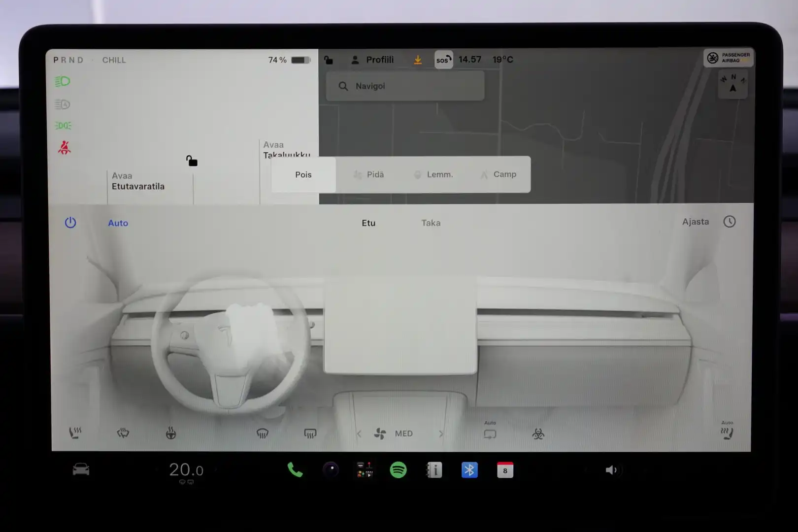Tap the compass north orientation button
This screenshot has height=532, width=798.
point(733,84)
